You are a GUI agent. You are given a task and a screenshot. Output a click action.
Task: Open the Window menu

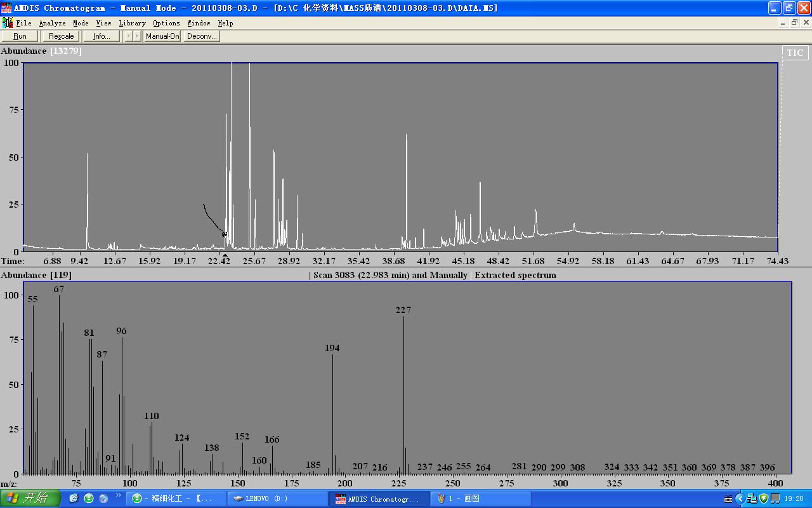199,23
